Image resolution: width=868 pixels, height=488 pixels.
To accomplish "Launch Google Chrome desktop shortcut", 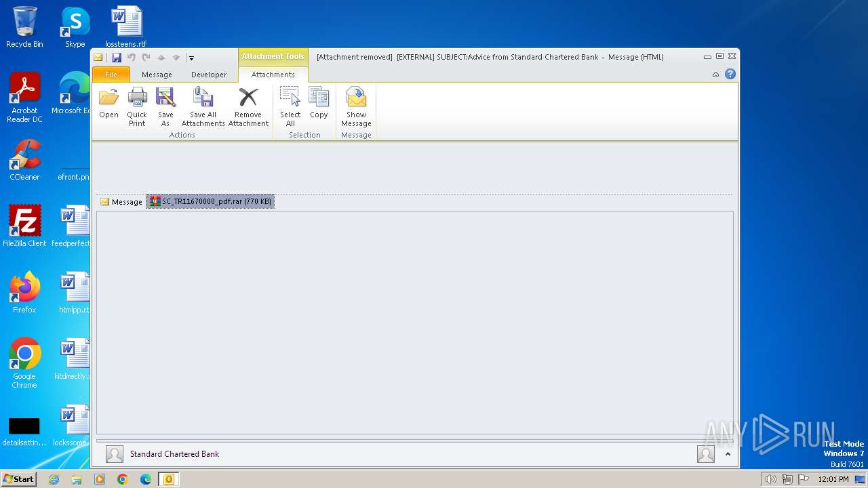I will point(24,364).
